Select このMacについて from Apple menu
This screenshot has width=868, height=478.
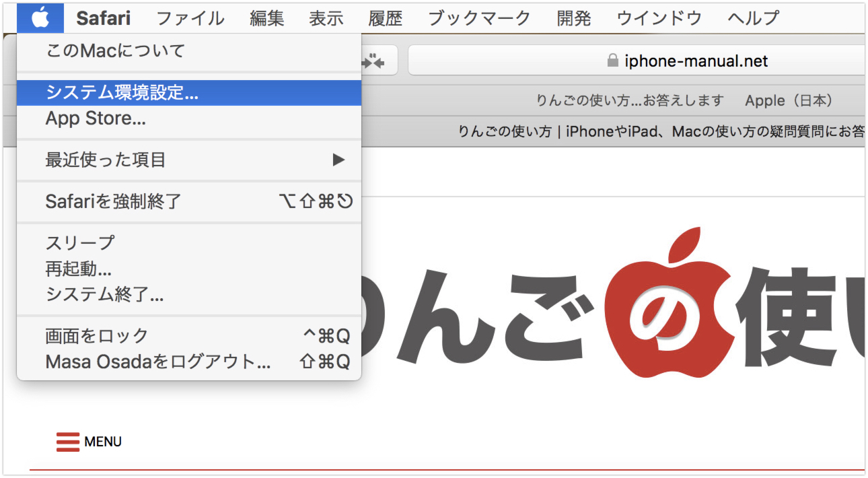coord(189,50)
